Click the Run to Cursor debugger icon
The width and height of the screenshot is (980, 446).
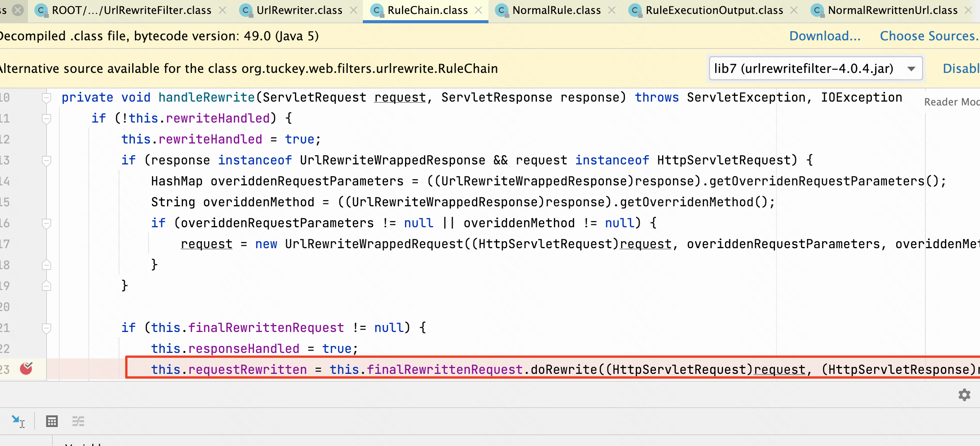(18, 421)
